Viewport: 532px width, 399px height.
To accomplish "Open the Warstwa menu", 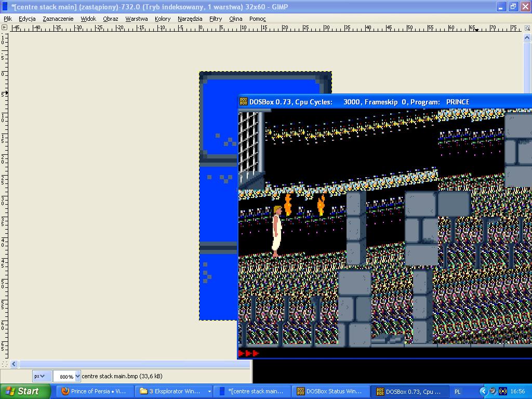I will point(137,19).
